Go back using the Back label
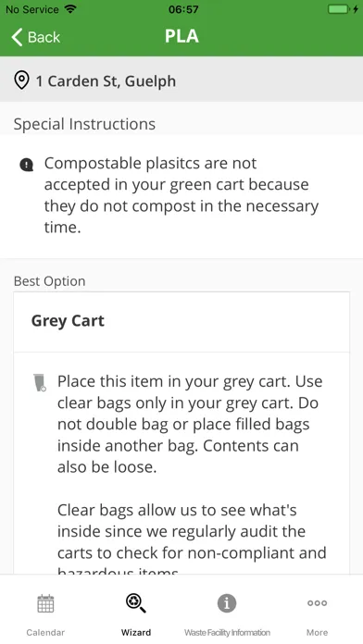Viewport: 363px width, 644px height. point(44,37)
